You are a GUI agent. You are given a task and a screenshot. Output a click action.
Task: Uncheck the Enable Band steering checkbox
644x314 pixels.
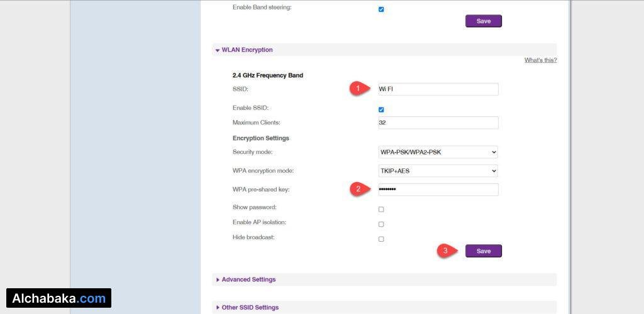381,9
